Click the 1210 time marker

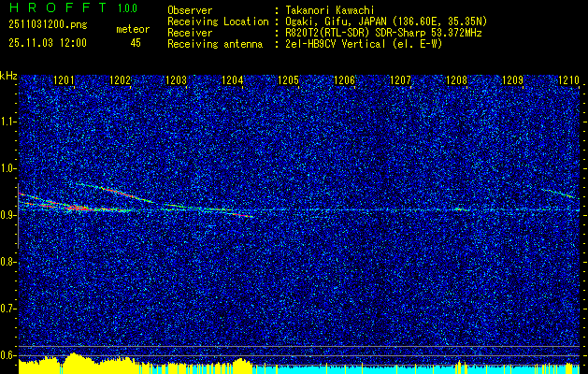(569, 80)
